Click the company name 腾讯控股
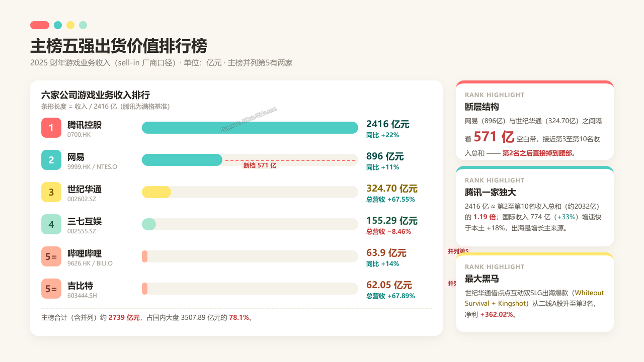Viewport: 644px width, 362px height. click(85, 125)
